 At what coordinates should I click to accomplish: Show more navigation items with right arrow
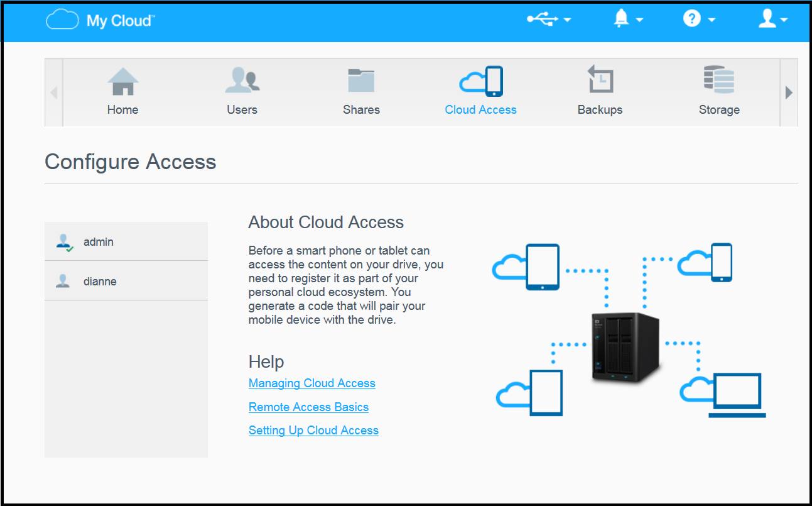pyautogui.click(x=789, y=92)
